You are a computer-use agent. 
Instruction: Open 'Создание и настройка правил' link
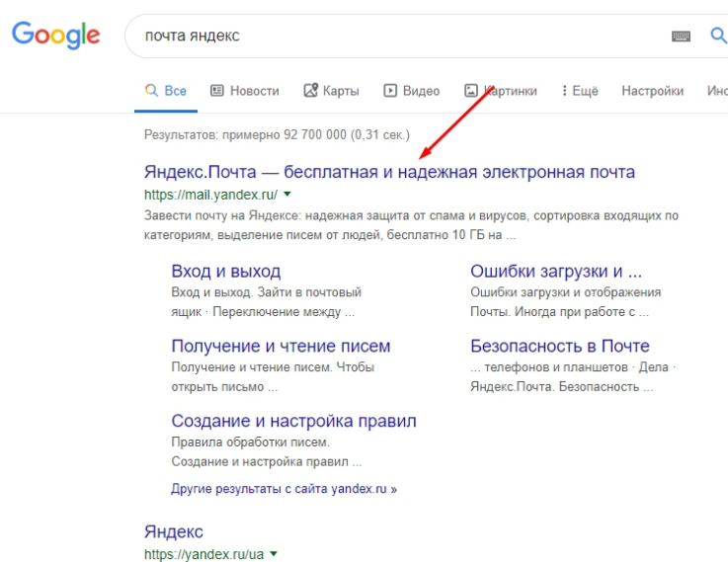coord(293,421)
